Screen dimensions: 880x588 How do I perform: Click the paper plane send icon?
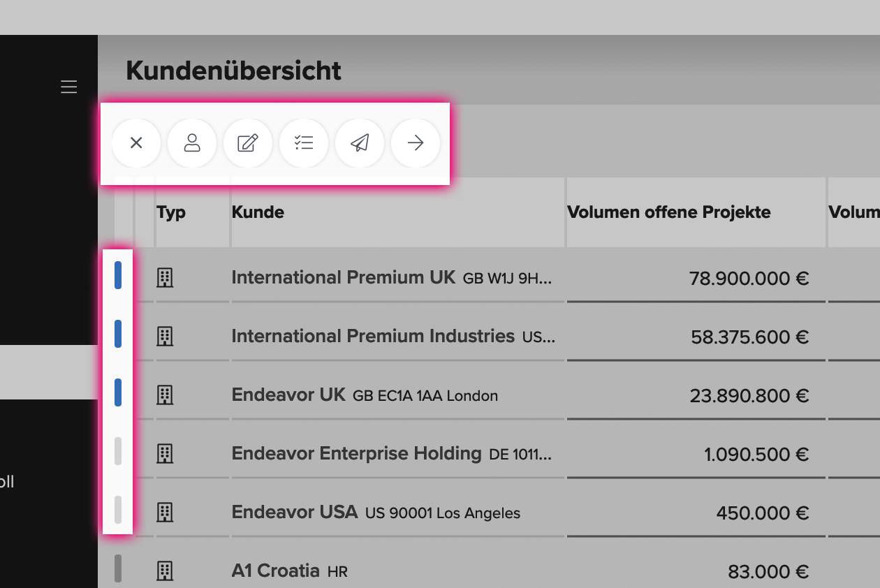pos(360,143)
